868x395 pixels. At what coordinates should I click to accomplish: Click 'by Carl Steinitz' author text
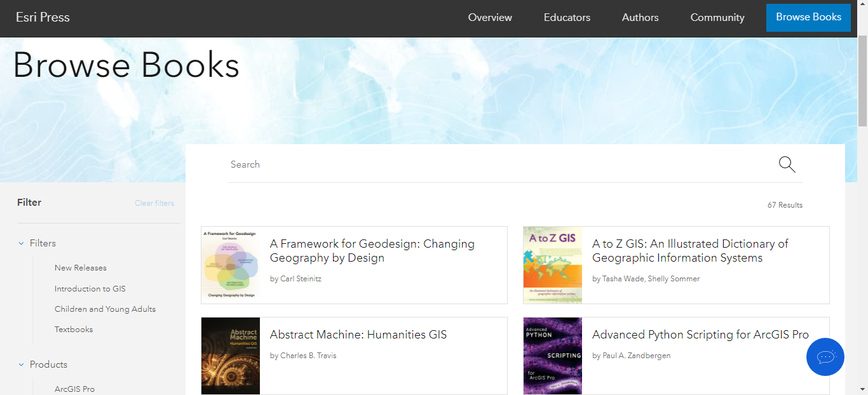[295, 279]
